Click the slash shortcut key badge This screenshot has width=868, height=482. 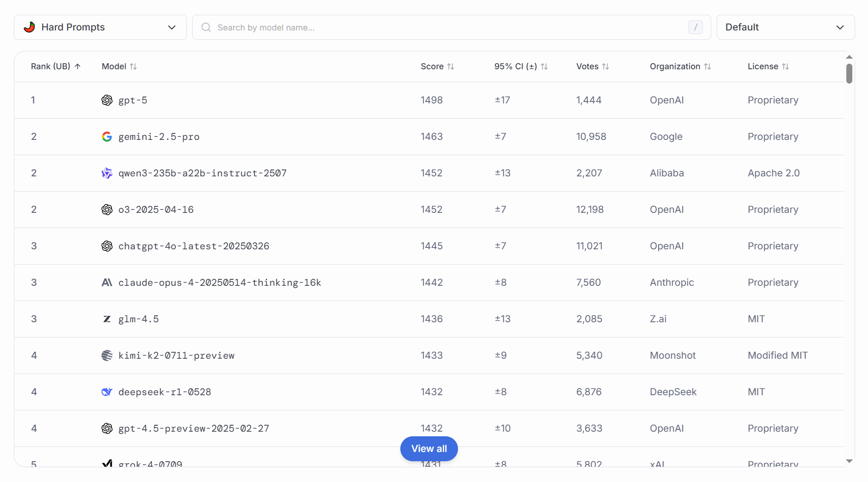[696, 27]
